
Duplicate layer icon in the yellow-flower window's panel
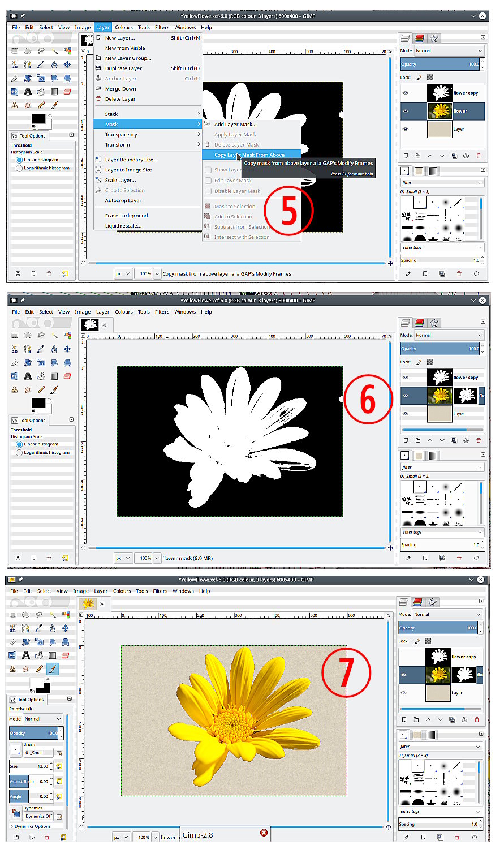pos(452,719)
